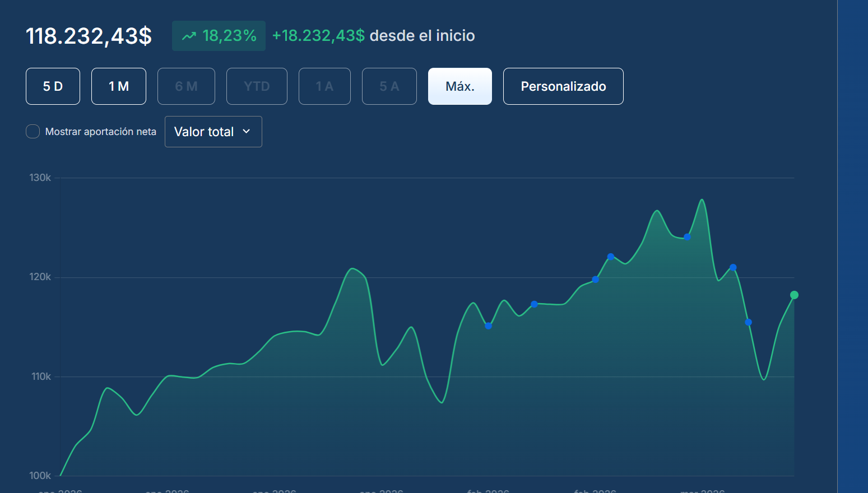Screen dimensions: 868x493
Task: Select the Máx. range button
Action: [460, 86]
